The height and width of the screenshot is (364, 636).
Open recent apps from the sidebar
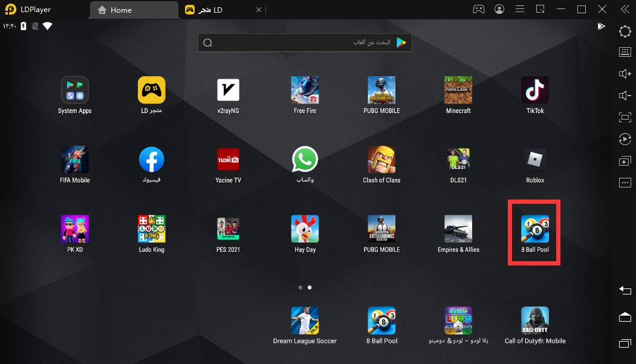pos(625,343)
